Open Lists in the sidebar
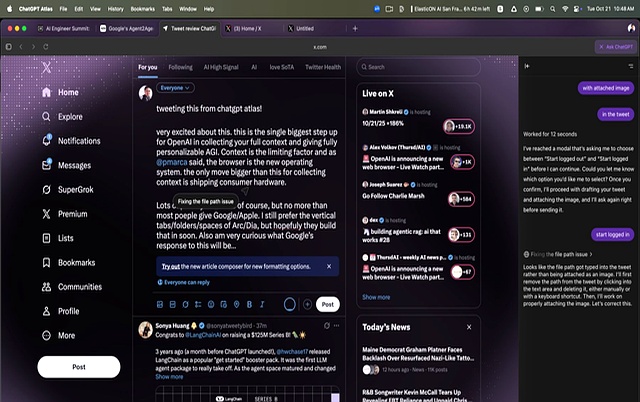Image resolution: width=640 pixels, height=402 pixels. point(58,238)
